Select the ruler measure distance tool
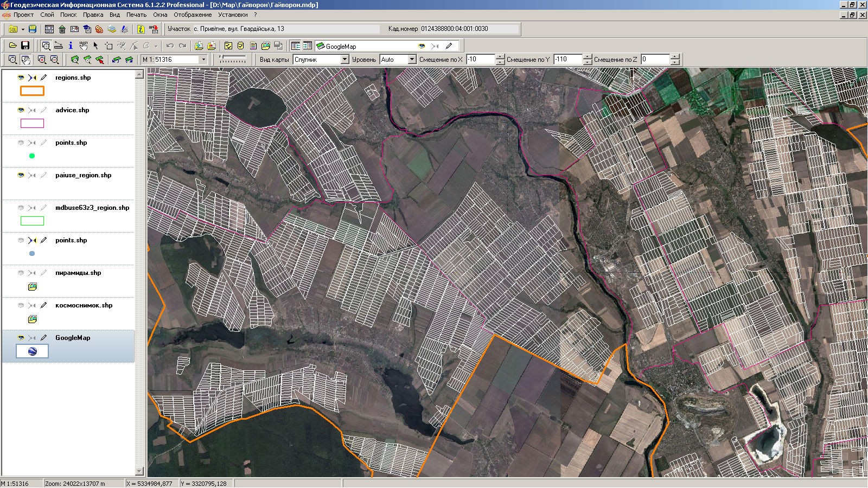Image resolution: width=868 pixels, height=488 pixels. click(x=58, y=46)
